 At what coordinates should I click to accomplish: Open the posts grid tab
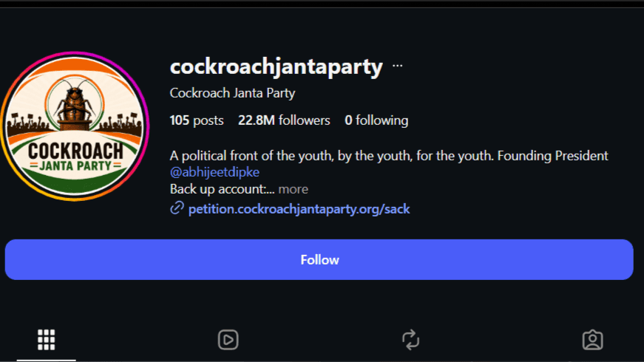(x=46, y=340)
